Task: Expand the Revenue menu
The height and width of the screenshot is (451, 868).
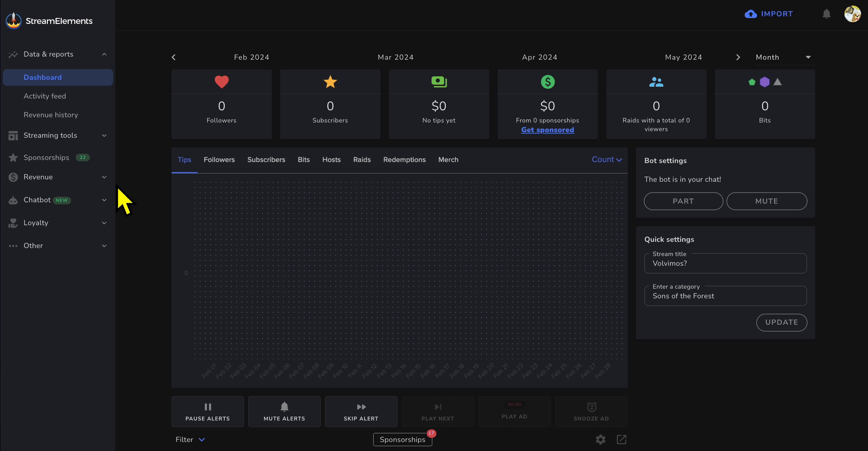Action: tap(104, 177)
